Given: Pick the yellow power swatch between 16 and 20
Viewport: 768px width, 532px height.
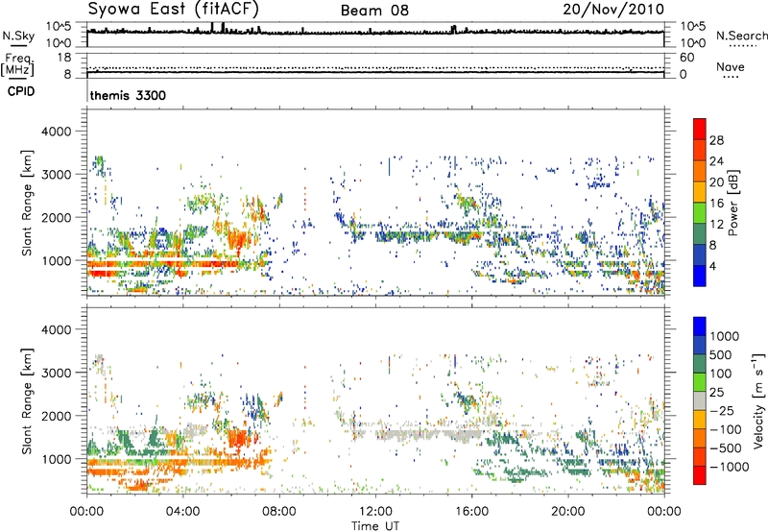Looking at the screenshot, I should point(700,192).
